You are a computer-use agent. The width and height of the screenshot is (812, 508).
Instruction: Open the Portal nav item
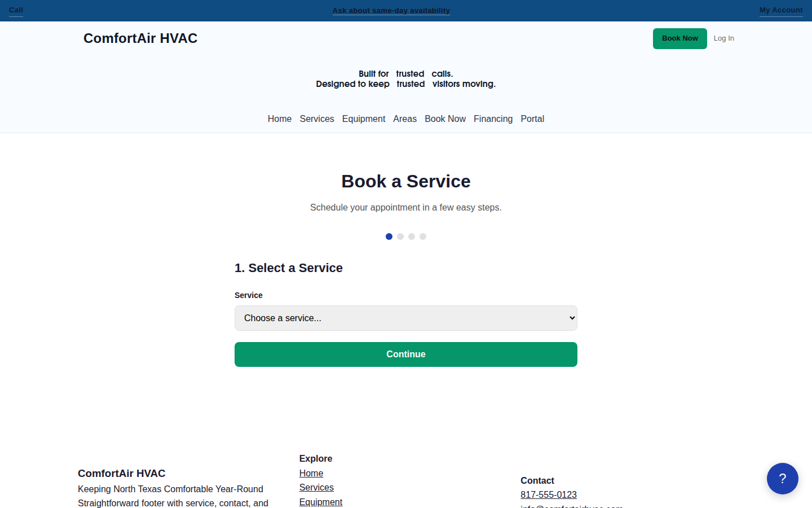(532, 119)
